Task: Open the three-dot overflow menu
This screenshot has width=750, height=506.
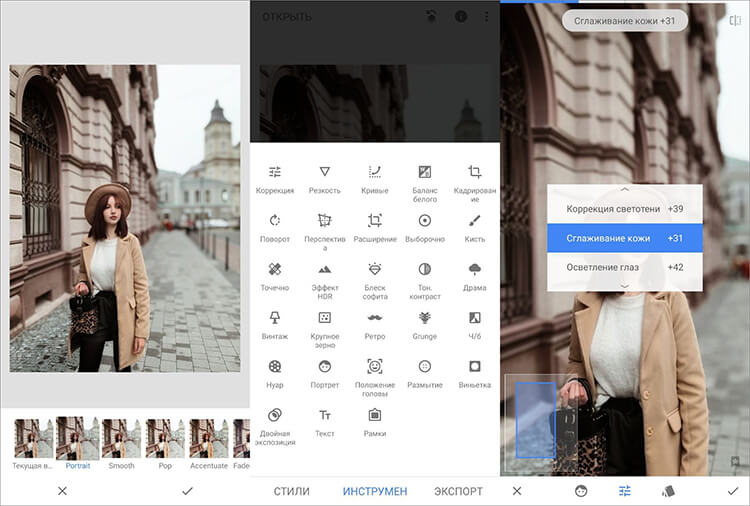Action: pos(487,17)
